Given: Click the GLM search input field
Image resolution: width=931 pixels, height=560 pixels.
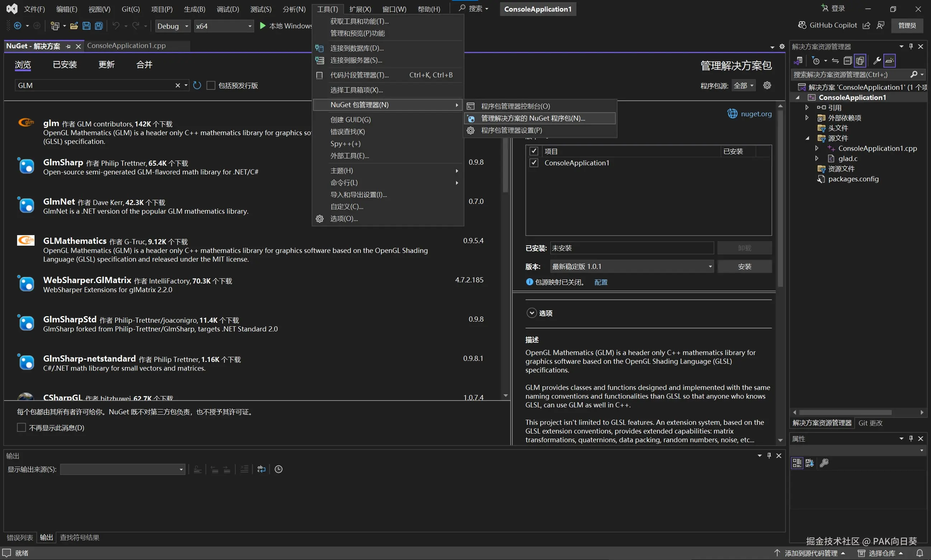Looking at the screenshot, I should tap(94, 85).
